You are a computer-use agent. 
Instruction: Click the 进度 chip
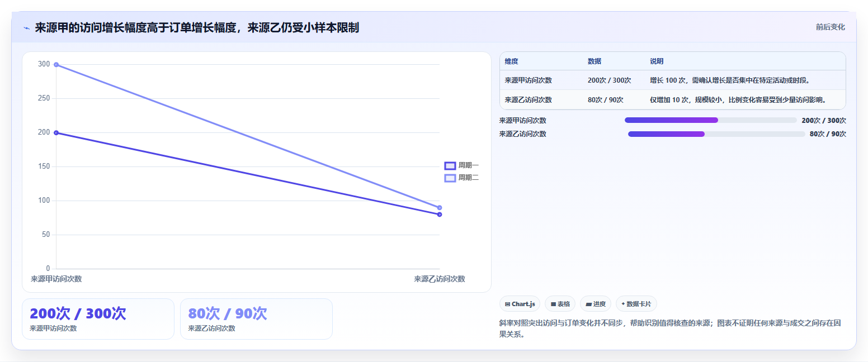pos(596,304)
